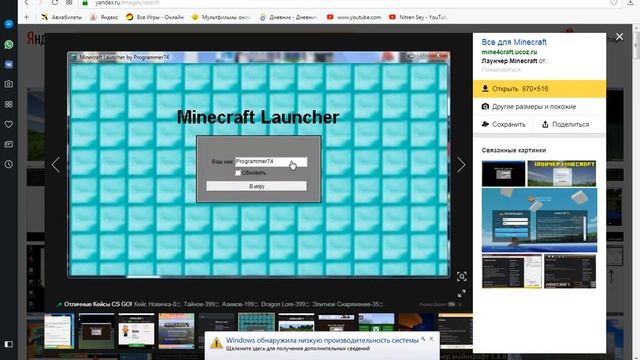Open the Авиабилеты bookmark
The image size is (640, 360).
tap(62, 17)
